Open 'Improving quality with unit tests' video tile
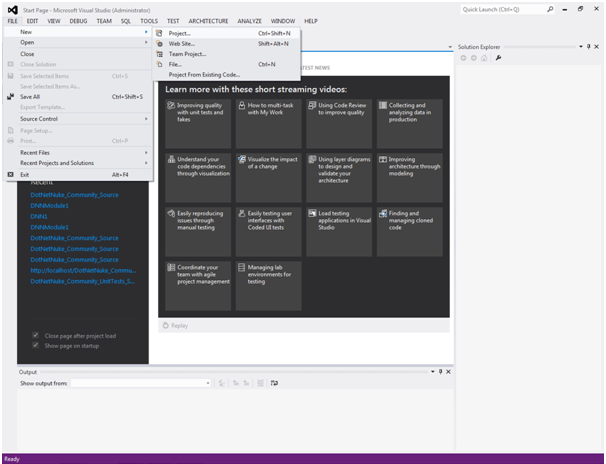 (x=198, y=124)
